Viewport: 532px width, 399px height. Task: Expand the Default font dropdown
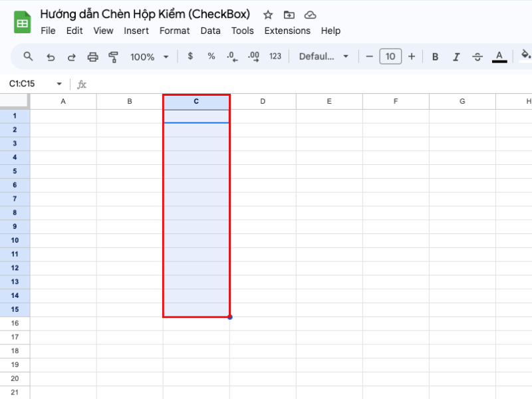(x=324, y=57)
